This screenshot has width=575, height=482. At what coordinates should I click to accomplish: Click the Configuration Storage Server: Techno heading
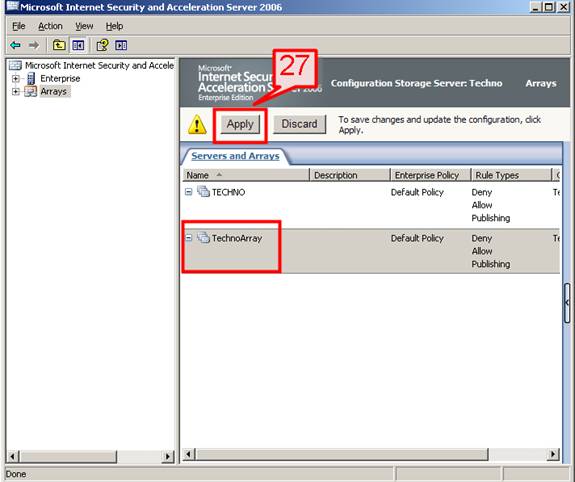click(417, 83)
